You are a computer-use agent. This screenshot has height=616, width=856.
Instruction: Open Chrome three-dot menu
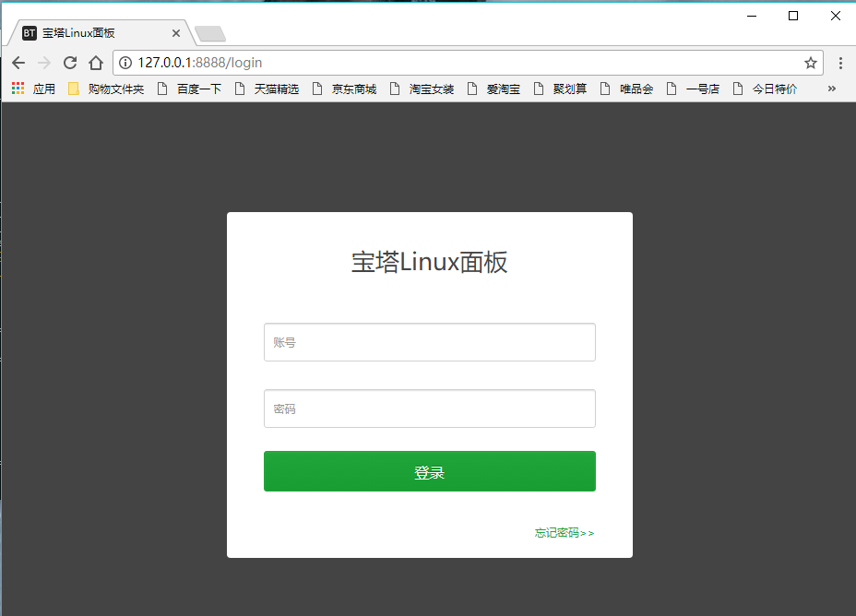[x=840, y=63]
